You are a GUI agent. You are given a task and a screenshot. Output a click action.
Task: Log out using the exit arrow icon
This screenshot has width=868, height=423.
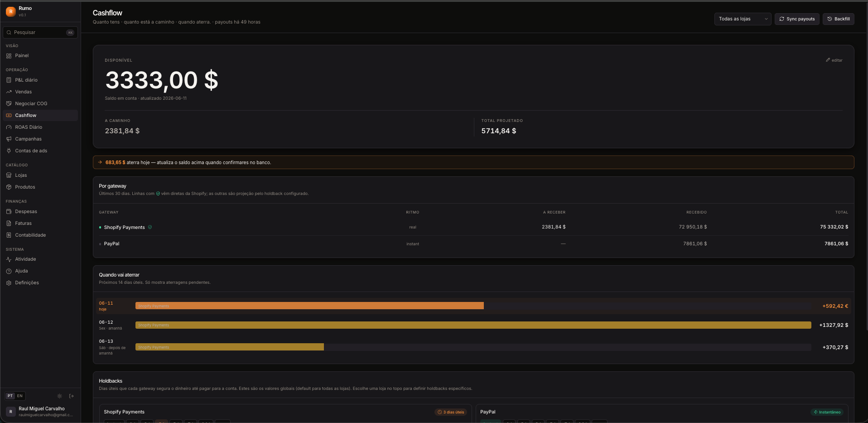coord(71,396)
